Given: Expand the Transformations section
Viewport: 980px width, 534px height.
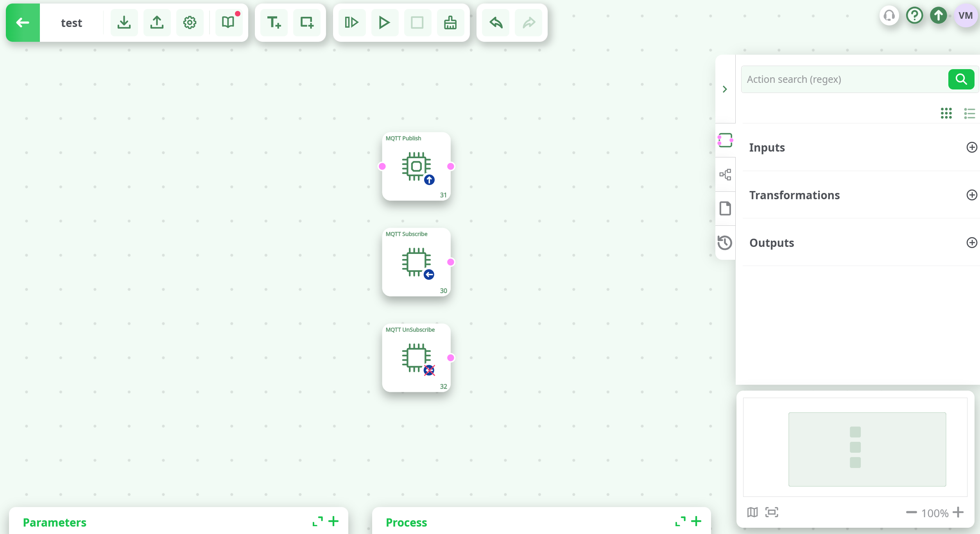Looking at the screenshot, I should (971, 195).
